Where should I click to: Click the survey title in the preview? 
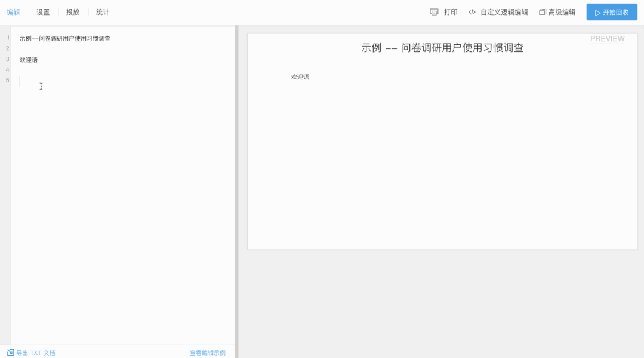(x=442, y=48)
